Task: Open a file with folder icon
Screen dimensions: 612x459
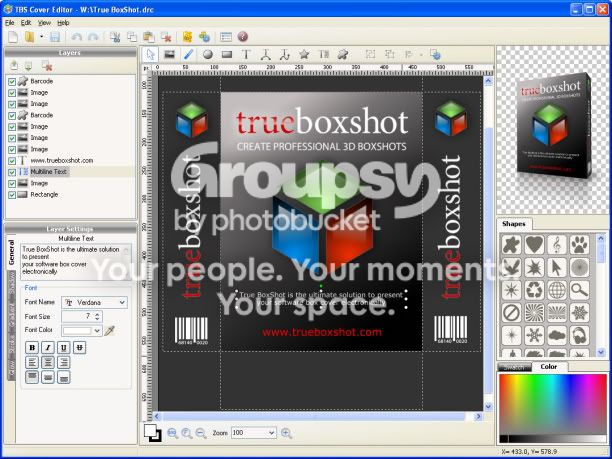Action: tap(30, 37)
